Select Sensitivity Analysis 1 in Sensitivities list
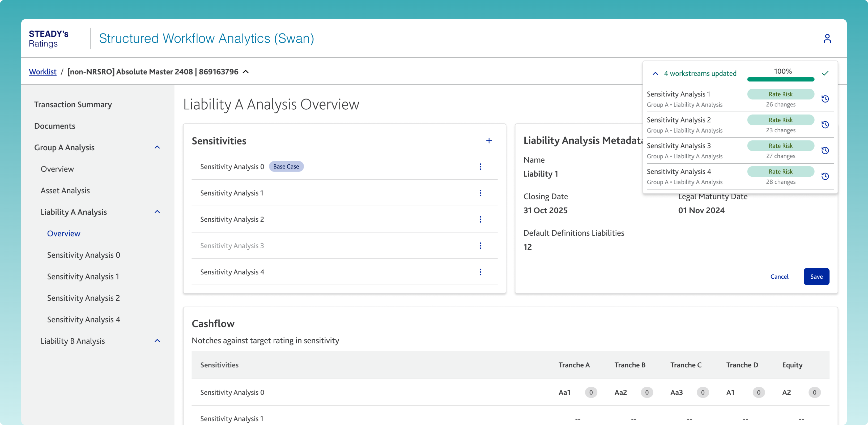This screenshot has height=425, width=868. coord(232,193)
